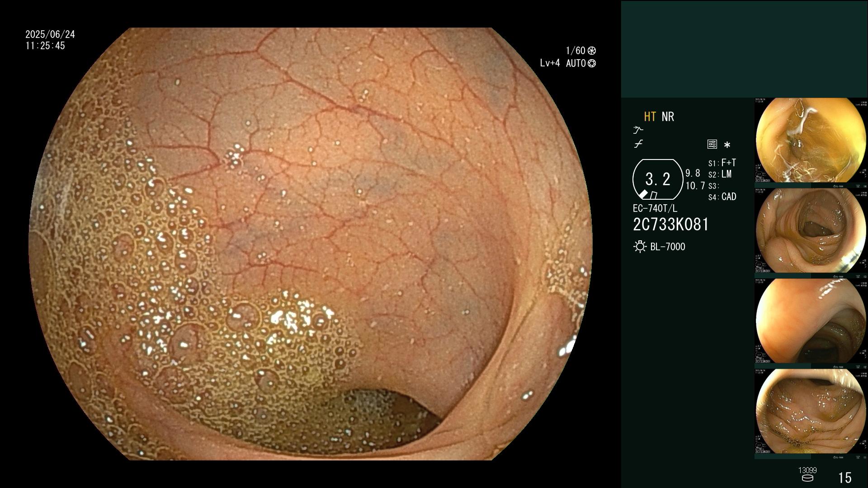Click the 9.8 diameter value
868x488 pixels.
693,174
